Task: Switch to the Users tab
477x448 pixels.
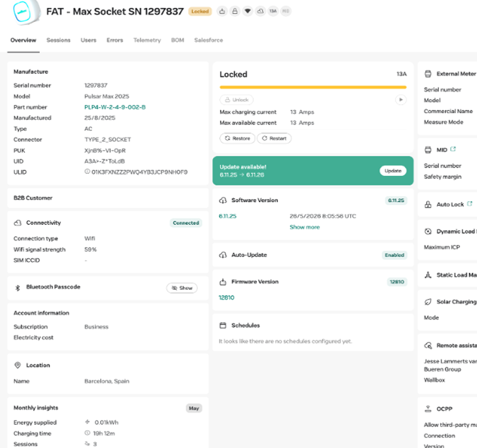Action: click(88, 40)
